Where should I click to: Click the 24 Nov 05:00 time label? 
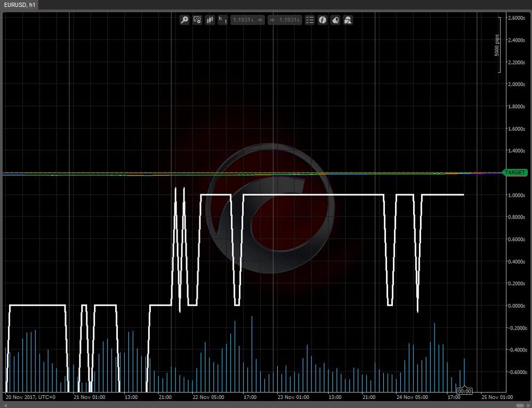click(412, 397)
